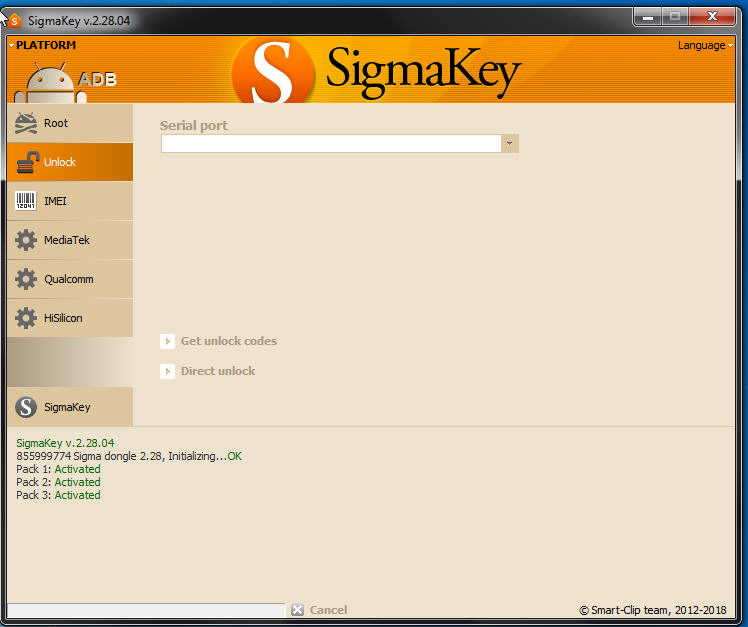This screenshot has height=627, width=748.
Task: Click the Qualcomm gear icon
Action: 26,279
